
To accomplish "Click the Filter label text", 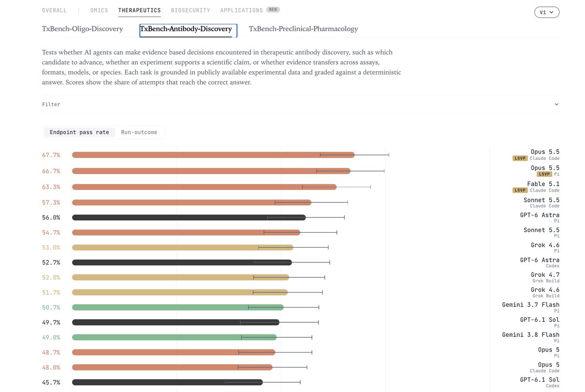I will coord(51,104).
